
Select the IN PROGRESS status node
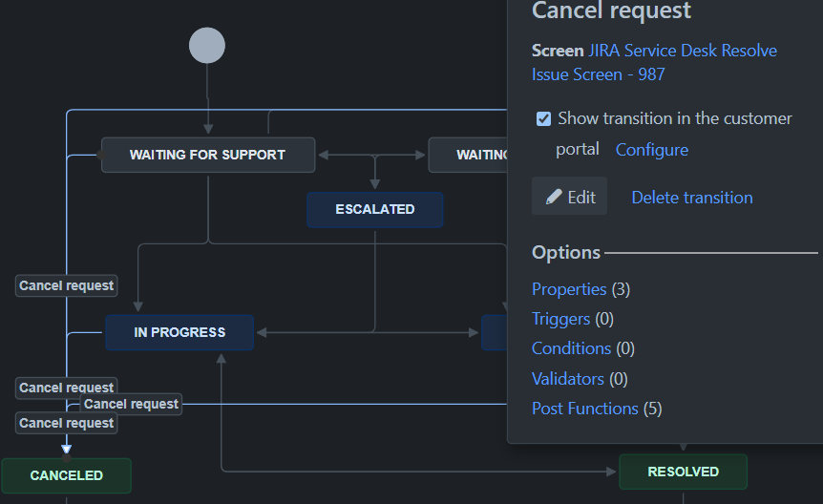tap(179, 332)
